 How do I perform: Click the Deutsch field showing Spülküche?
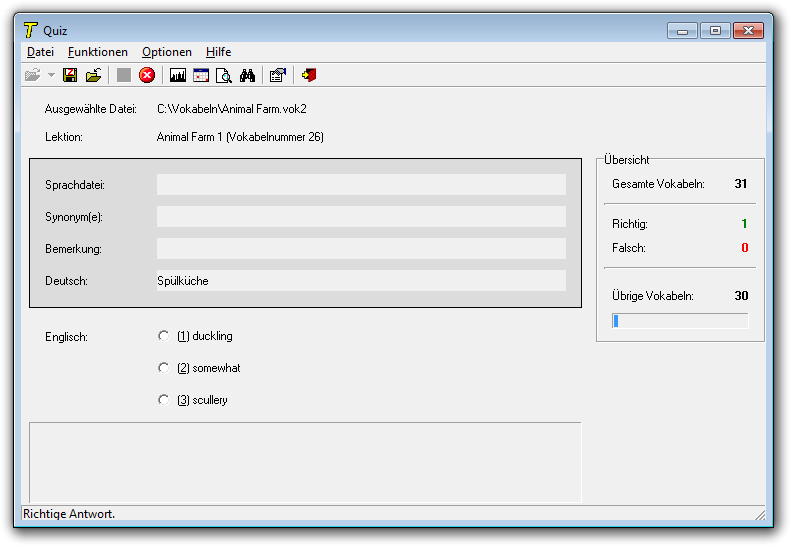(361, 281)
